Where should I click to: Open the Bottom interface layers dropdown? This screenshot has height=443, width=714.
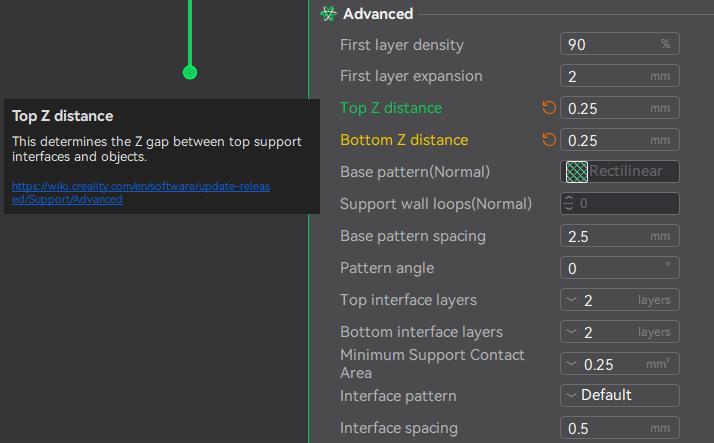point(572,332)
